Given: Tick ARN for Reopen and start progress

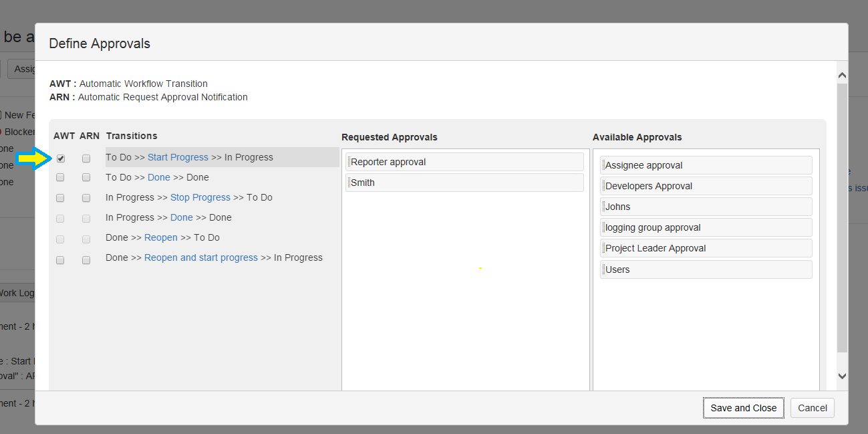Looking at the screenshot, I should (86, 260).
